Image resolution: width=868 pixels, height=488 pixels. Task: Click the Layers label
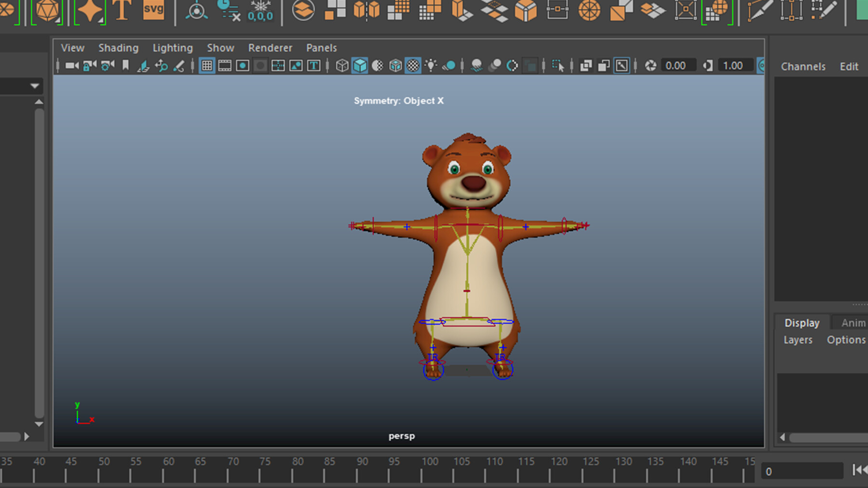tap(798, 340)
